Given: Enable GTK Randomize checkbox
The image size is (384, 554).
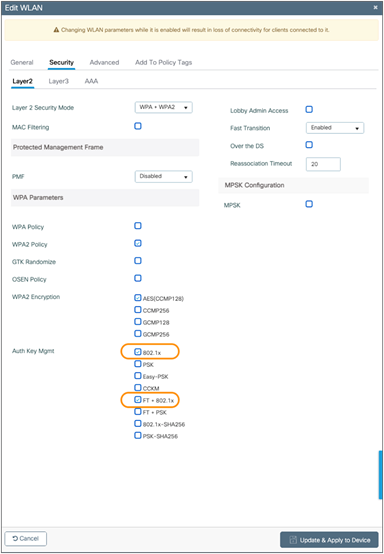Looking at the screenshot, I should click(x=138, y=261).
